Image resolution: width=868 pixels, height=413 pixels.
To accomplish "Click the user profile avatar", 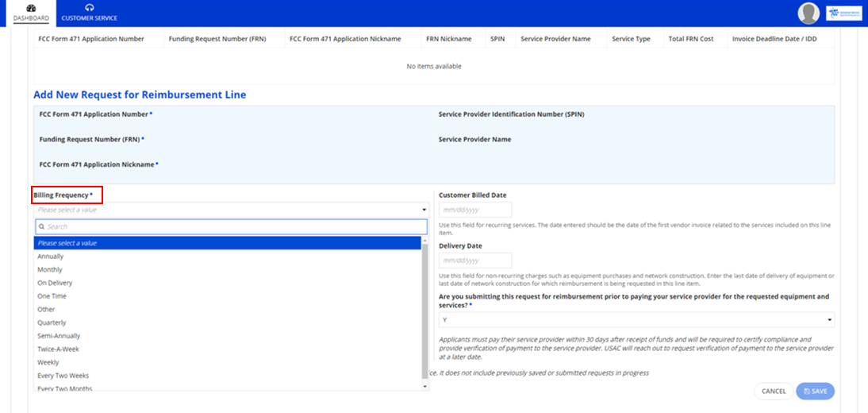I will click(x=808, y=14).
